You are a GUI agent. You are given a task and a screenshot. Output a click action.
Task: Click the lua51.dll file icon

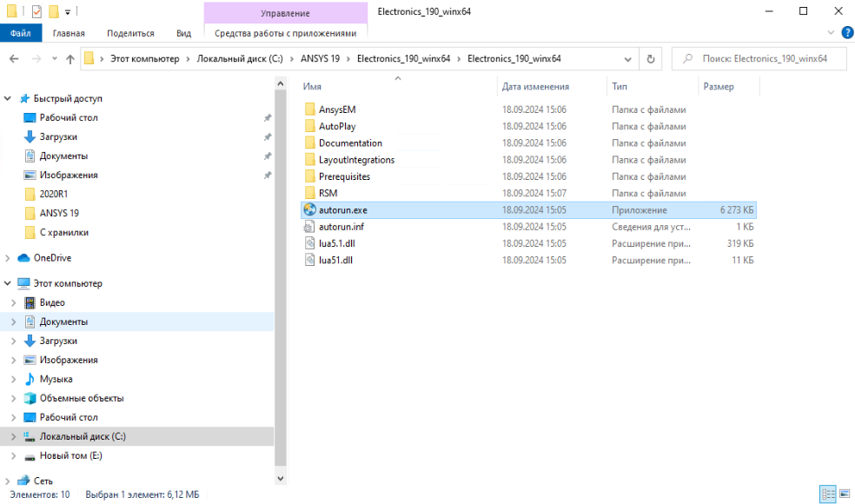tap(309, 260)
